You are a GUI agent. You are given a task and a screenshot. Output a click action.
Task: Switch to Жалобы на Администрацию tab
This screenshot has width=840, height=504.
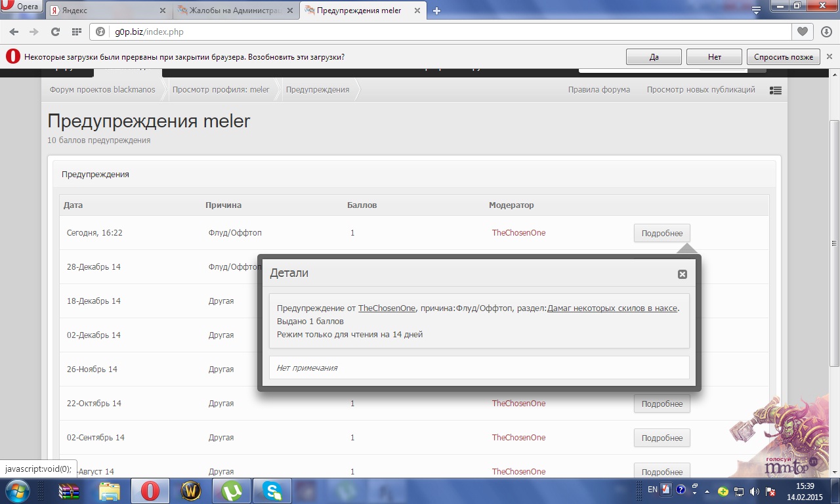(236, 10)
